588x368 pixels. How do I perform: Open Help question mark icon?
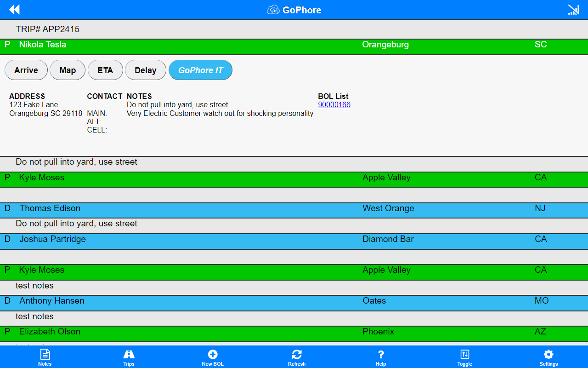pos(381,354)
